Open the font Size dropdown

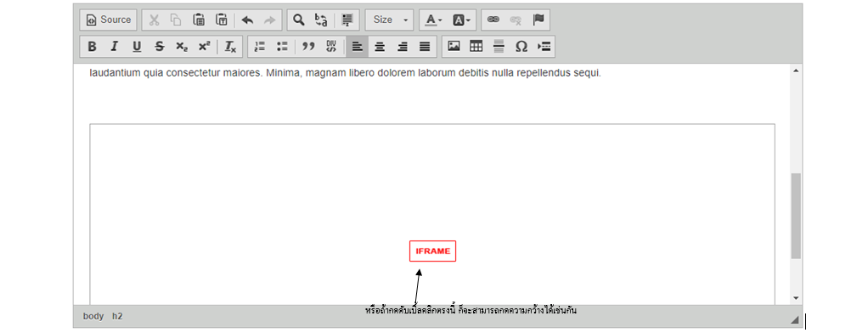[389, 20]
